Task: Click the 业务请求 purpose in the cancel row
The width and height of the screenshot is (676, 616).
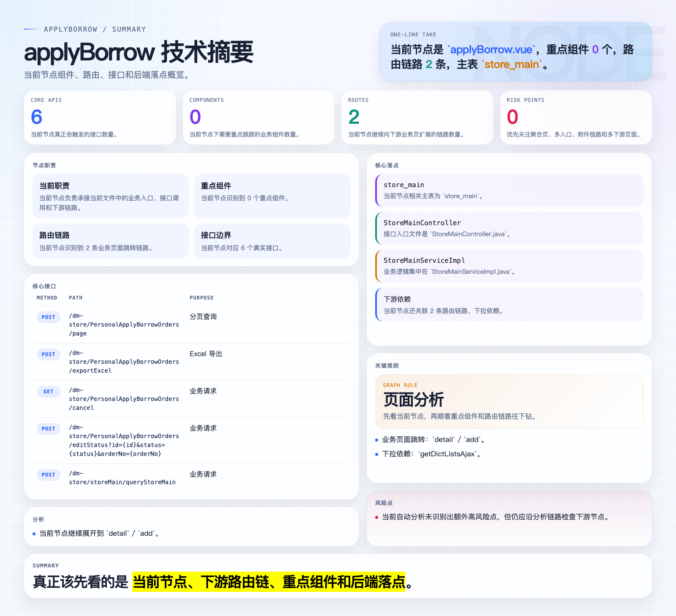Action: (x=203, y=391)
